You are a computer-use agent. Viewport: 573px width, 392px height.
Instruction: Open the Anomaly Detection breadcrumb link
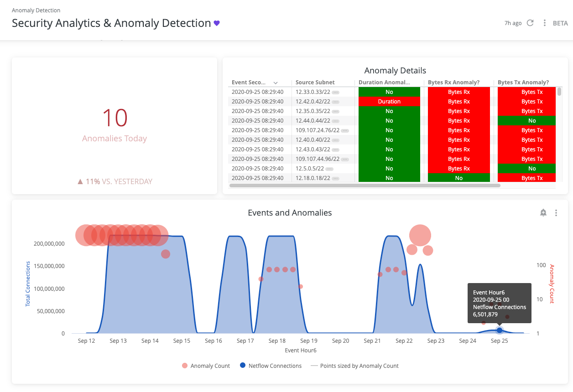36,10
